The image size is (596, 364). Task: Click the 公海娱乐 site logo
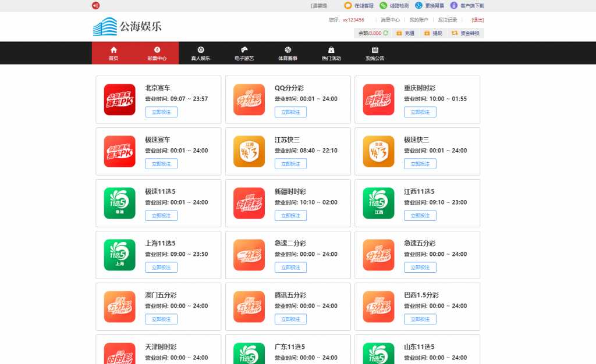pyautogui.click(x=127, y=26)
